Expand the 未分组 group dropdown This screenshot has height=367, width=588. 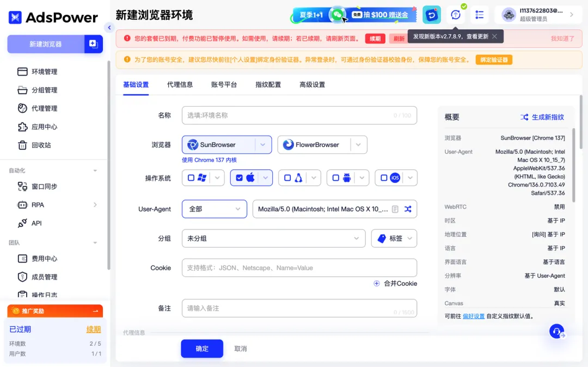(273, 238)
